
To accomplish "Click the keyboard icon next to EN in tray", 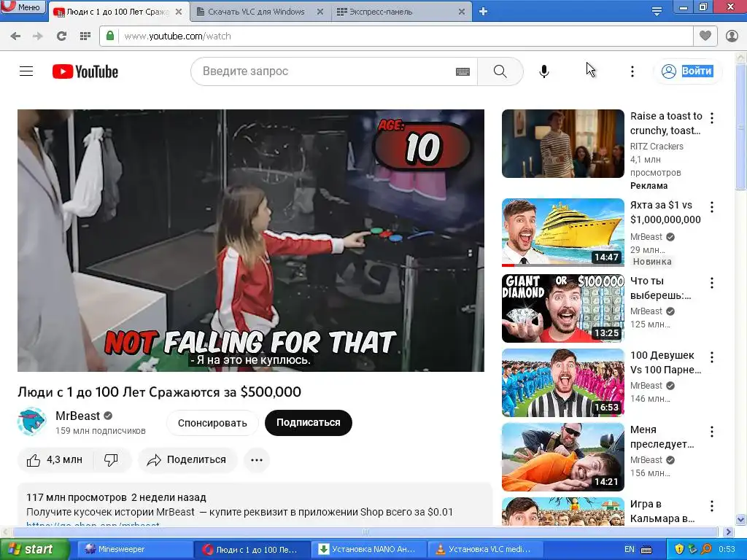I will pos(646,550).
